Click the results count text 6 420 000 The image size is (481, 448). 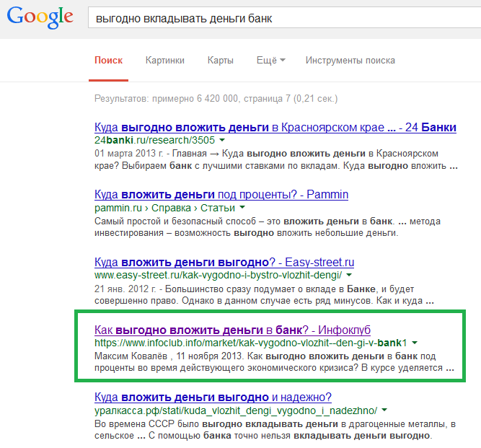[x=216, y=99]
